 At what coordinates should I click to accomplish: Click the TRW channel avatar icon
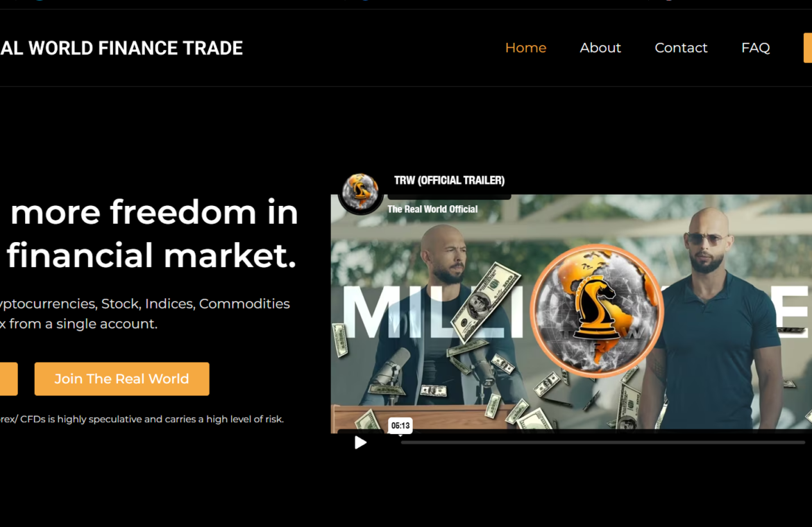tap(360, 193)
